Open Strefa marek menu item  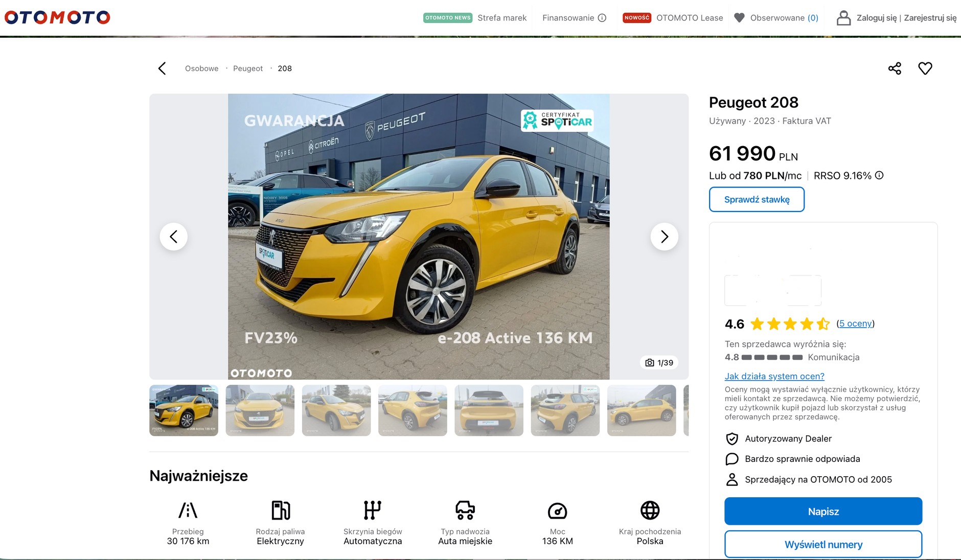click(501, 18)
